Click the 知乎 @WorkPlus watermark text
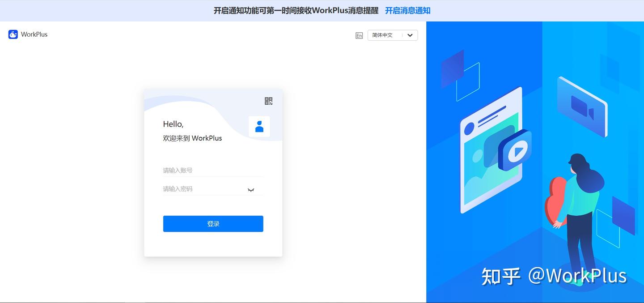Image resolution: width=644 pixels, height=303 pixels. tap(555, 275)
